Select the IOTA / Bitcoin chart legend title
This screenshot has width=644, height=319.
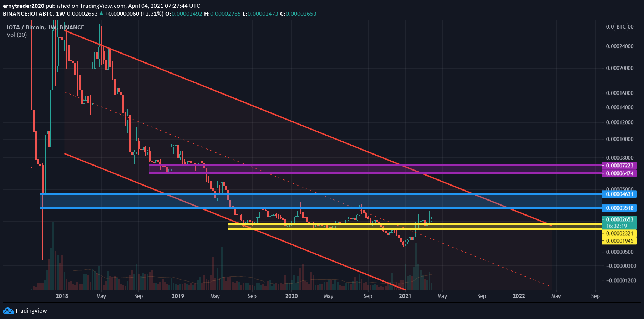45,27
